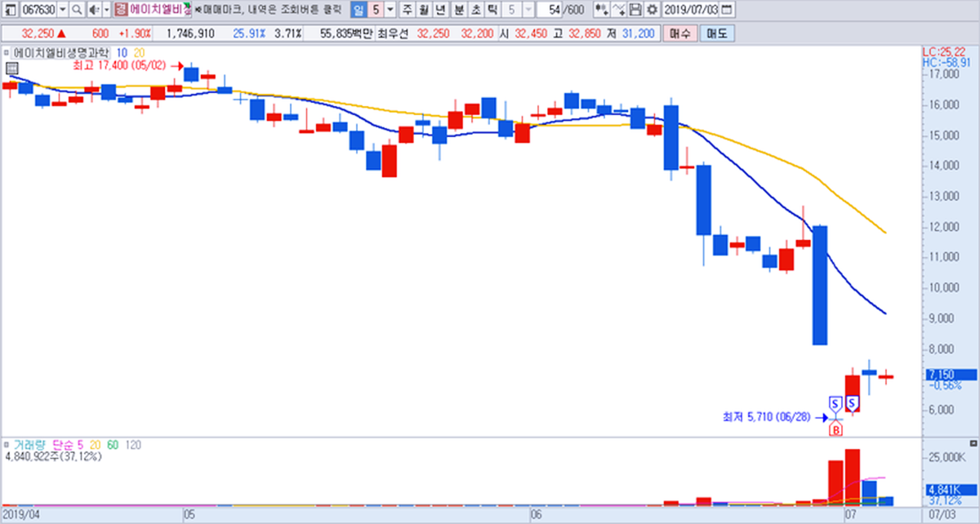Viewport: 980px width, 524px height.
Task: Click the 최우선 best quote label
Action: pyautogui.click(x=392, y=33)
